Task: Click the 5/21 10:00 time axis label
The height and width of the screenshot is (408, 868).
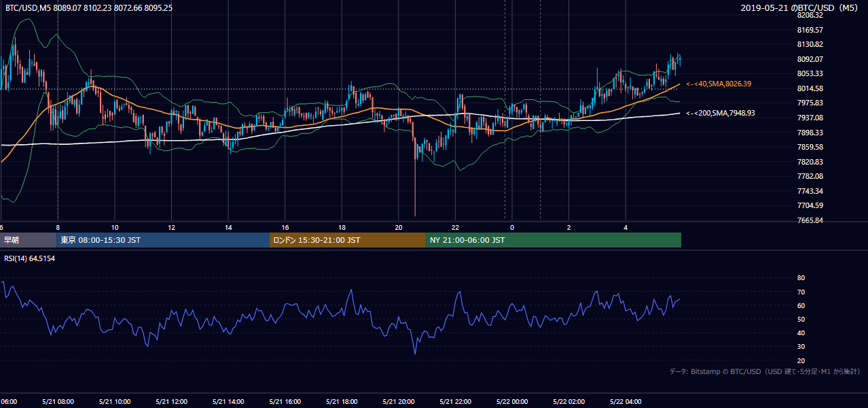Action: pos(115,402)
